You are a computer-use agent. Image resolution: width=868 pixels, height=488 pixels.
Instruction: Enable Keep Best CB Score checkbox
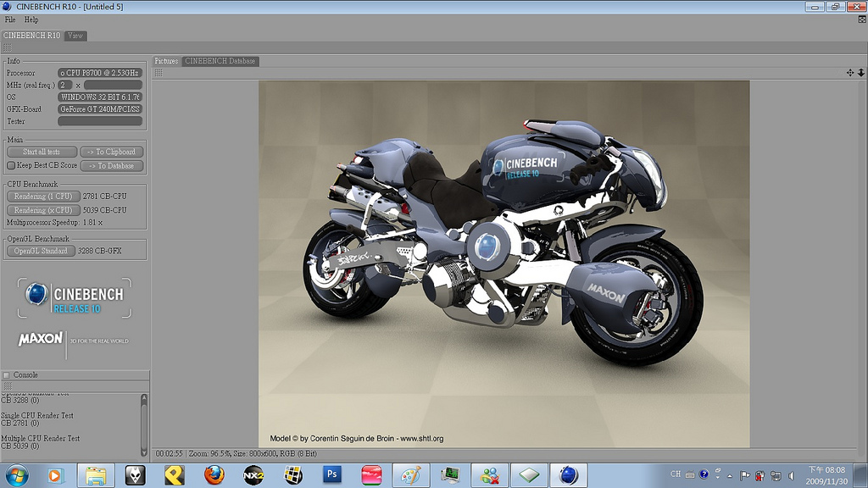coord(10,165)
